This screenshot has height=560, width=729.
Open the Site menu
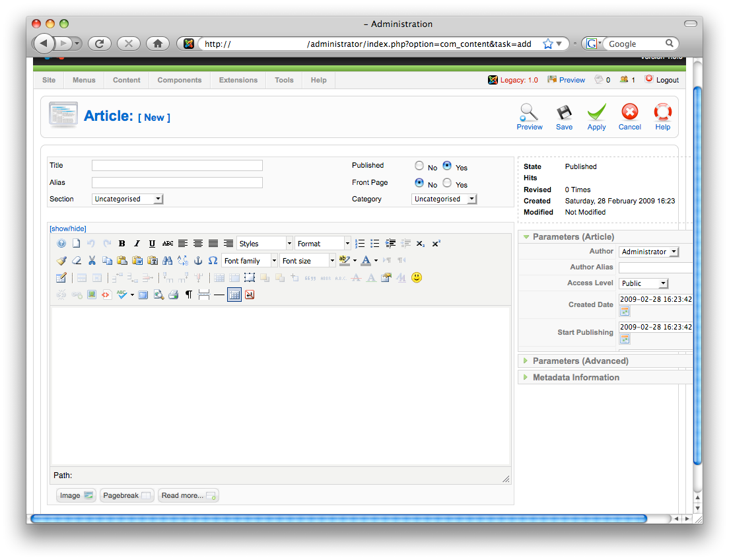tap(49, 80)
